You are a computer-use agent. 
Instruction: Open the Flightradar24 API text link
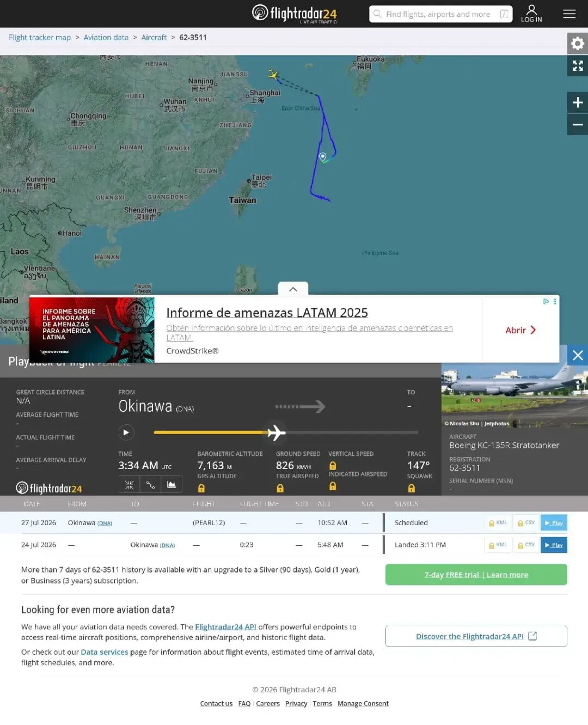[225, 627]
